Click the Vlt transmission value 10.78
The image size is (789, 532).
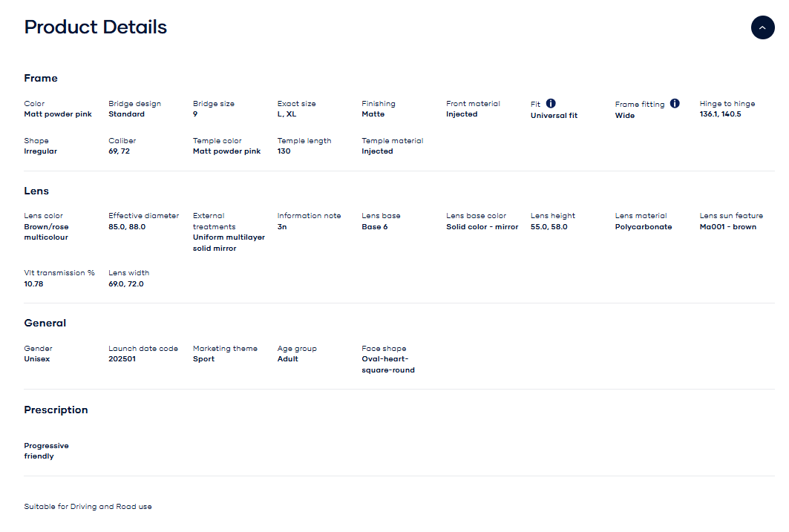33,284
